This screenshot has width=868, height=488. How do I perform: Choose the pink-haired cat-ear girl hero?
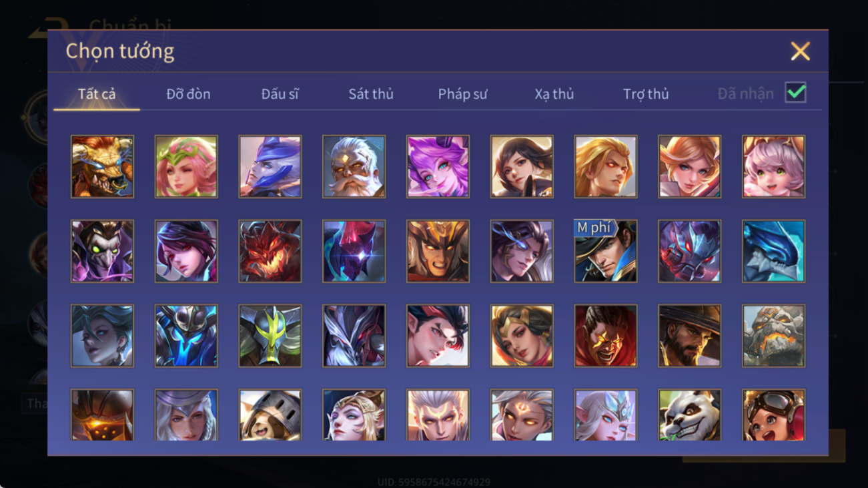(x=773, y=166)
